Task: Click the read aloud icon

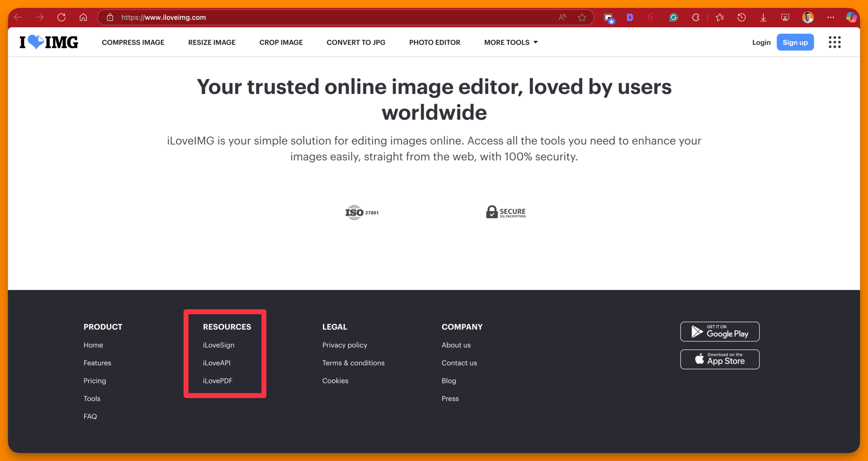Action: point(562,17)
